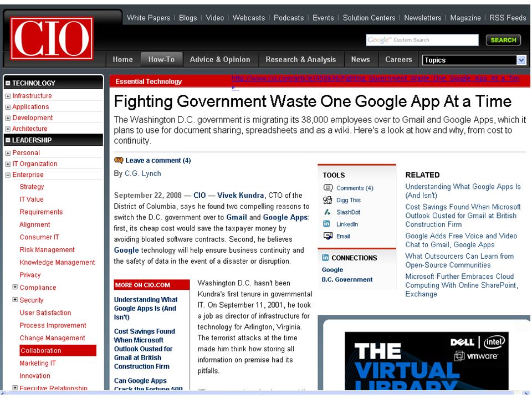The image size is (532, 399).
Task: Open the Digg This text link
Action: 349,200
